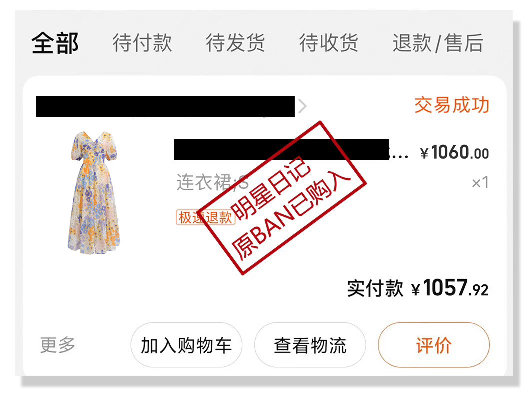532x396 pixels.
Task: Click the 加入购物车 button
Action: (186, 345)
